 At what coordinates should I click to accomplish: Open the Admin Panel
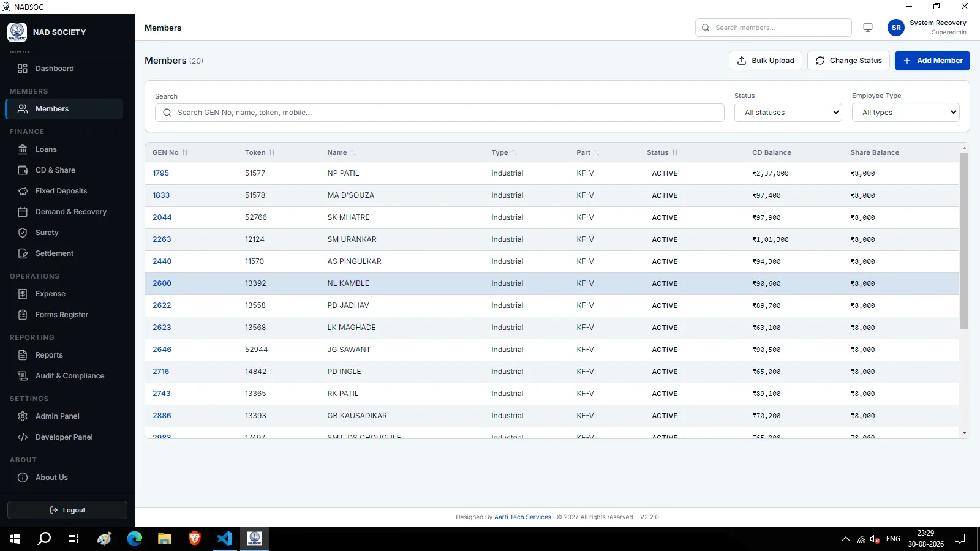click(64, 416)
